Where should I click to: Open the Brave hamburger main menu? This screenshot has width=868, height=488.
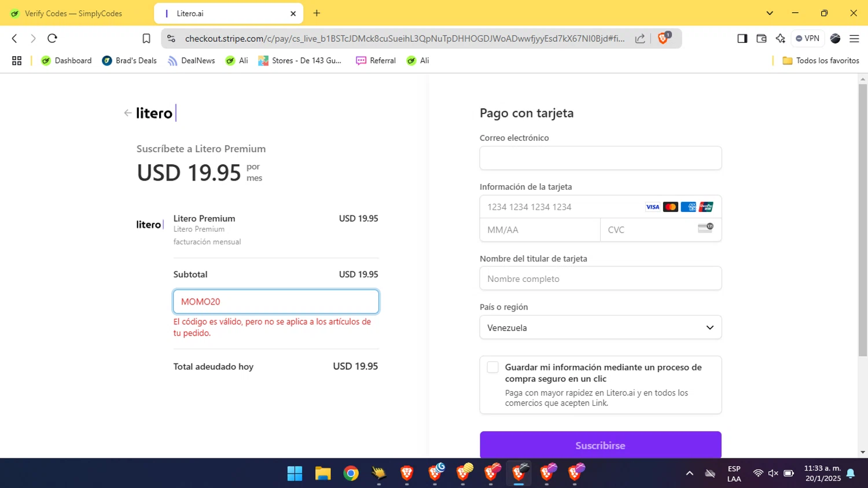(854, 38)
